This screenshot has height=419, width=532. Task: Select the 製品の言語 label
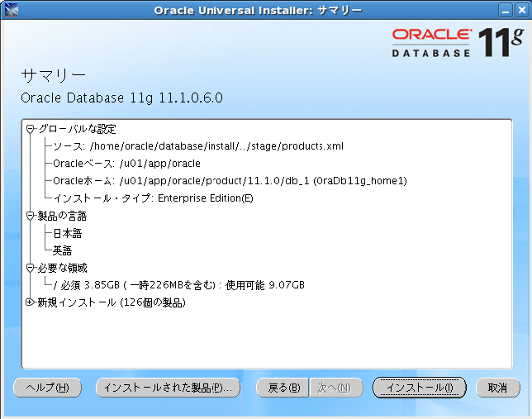pyautogui.click(x=62, y=216)
